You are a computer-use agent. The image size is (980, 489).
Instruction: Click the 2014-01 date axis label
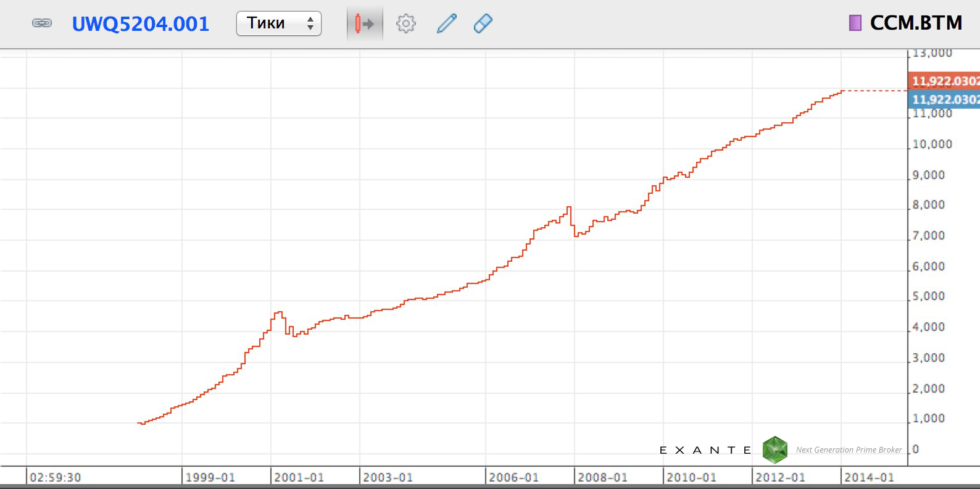(x=869, y=477)
